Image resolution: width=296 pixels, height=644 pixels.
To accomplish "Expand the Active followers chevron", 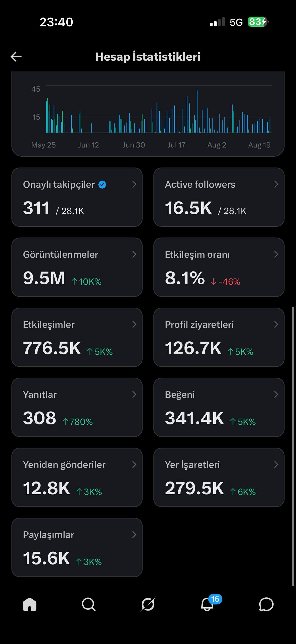I will coord(276,184).
